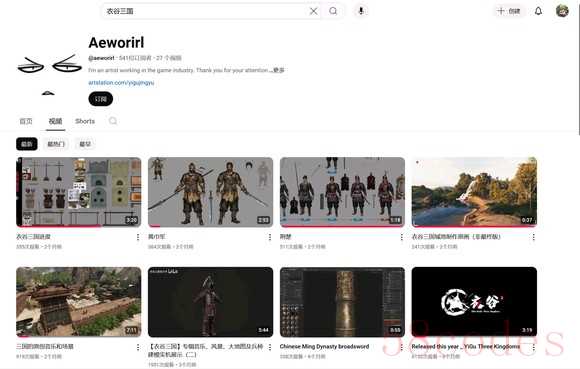Open the 0:37 waterfall landscape thumbnail

(x=474, y=192)
